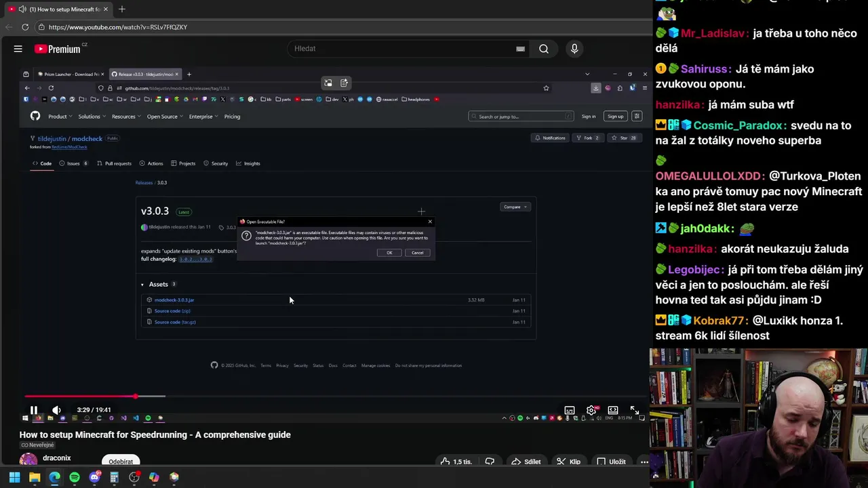Switch to the Actions tab
Viewport: 868px width, 488px height.
[x=151, y=163]
